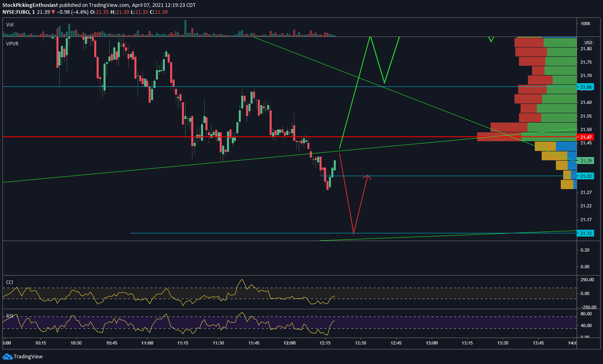Click the 12:15 time axis label

point(325,343)
